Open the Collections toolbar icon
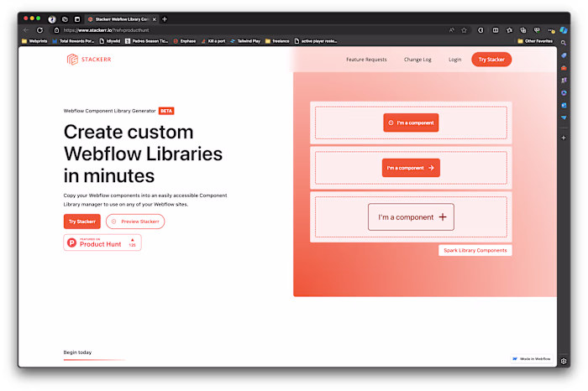Image resolution: width=588 pixels, height=391 pixels. [x=523, y=30]
